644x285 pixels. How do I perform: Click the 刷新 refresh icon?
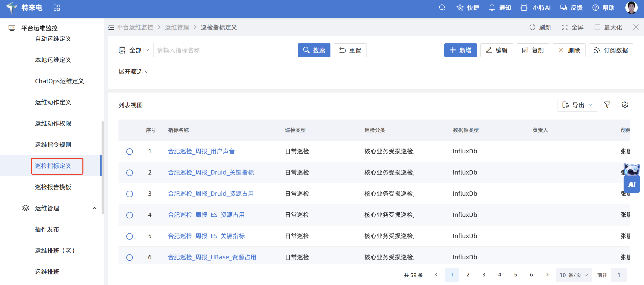(x=532, y=27)
